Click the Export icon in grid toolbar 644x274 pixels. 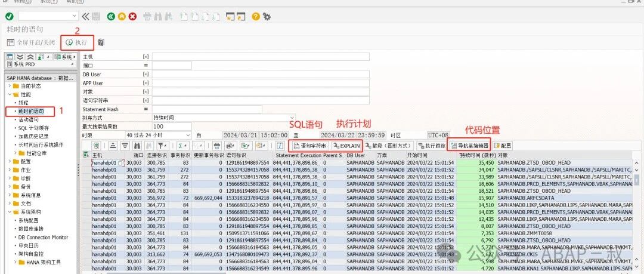coord(246,146)
